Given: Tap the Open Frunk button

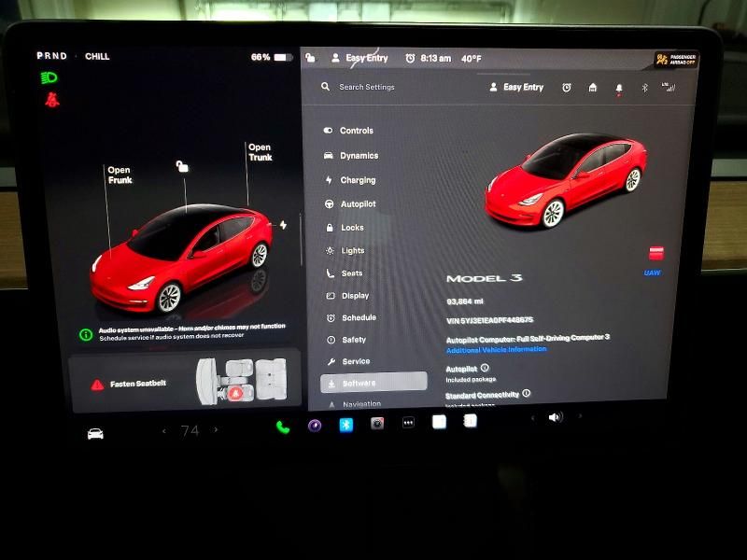Looking at the screenshot, I should pyautogui.click(x=122, y=175).
